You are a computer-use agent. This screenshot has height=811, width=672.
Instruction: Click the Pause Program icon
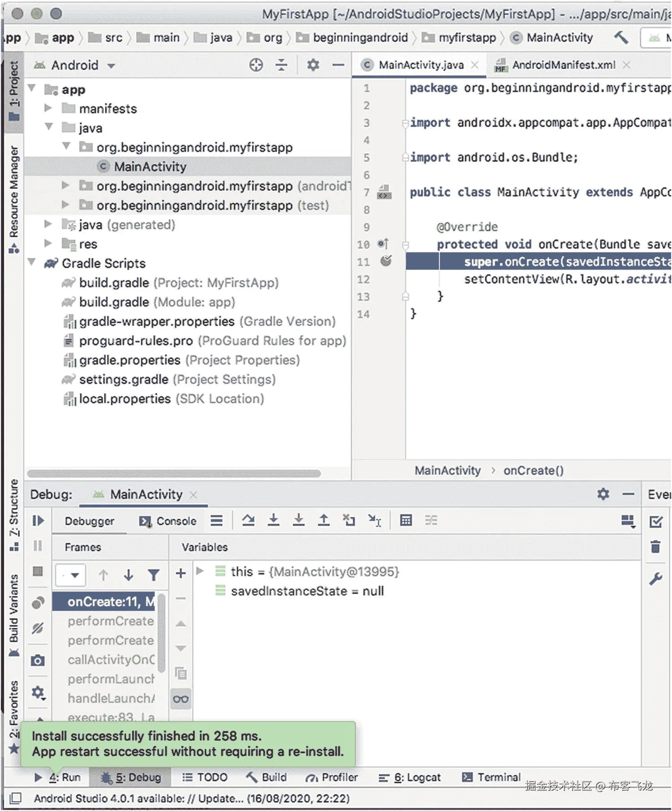coord(38,545)
